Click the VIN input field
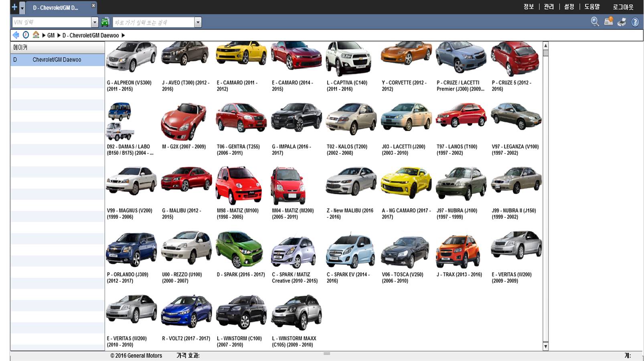The width and height of the screenshot is (644, 361). coord(52,22)
